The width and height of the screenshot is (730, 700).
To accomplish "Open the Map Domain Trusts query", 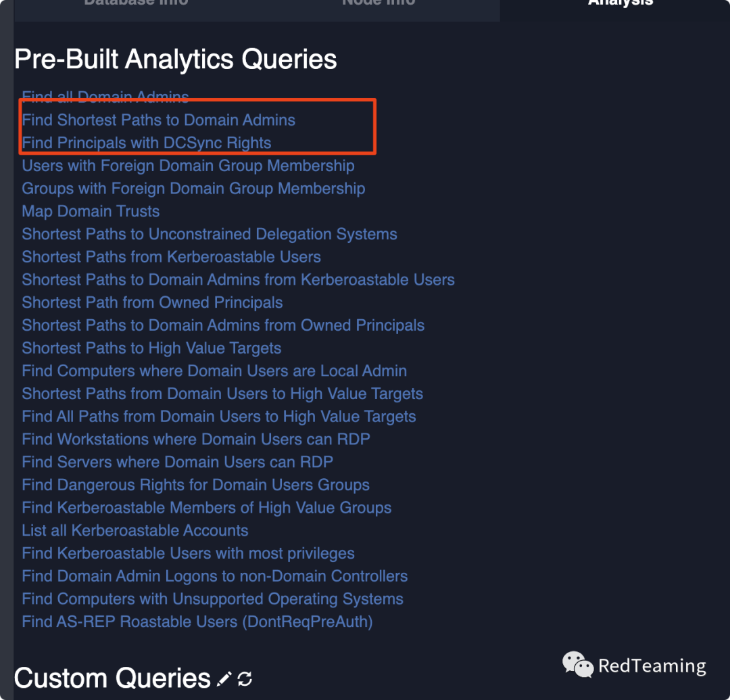I will (91, 212).
